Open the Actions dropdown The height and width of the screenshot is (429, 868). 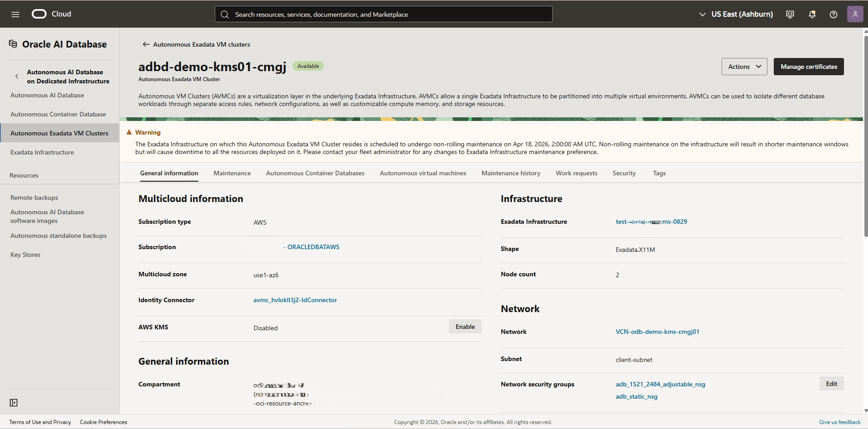tap(744, 67)
